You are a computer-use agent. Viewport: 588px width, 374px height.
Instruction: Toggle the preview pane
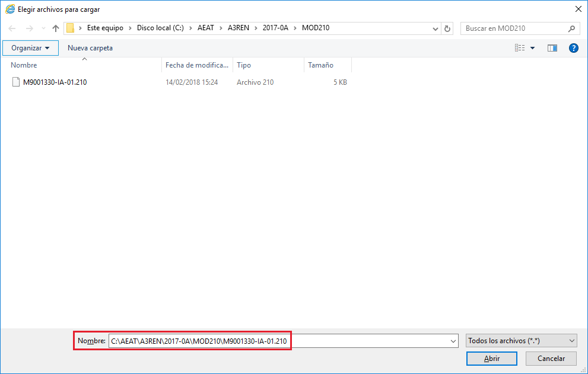pyautogui.click(x=552, y=48)
